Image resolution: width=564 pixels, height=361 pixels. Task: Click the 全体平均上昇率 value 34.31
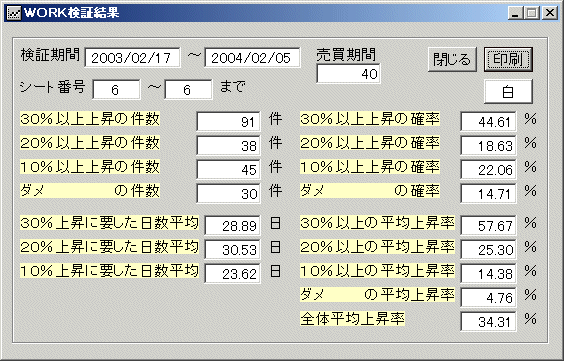(x=488, y=321)
